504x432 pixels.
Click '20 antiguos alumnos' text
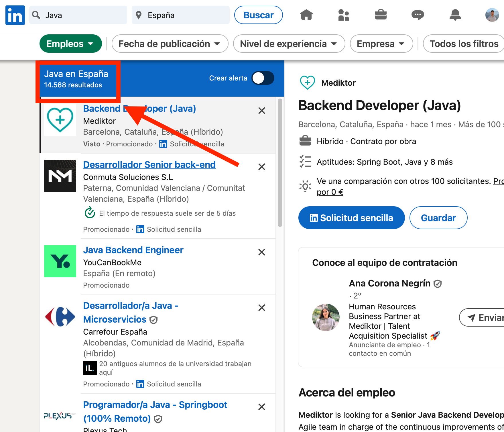175,368
